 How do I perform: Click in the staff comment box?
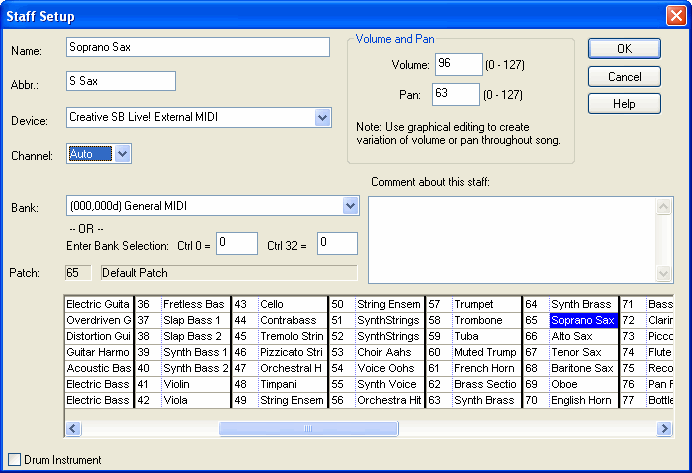pos(511,238)
